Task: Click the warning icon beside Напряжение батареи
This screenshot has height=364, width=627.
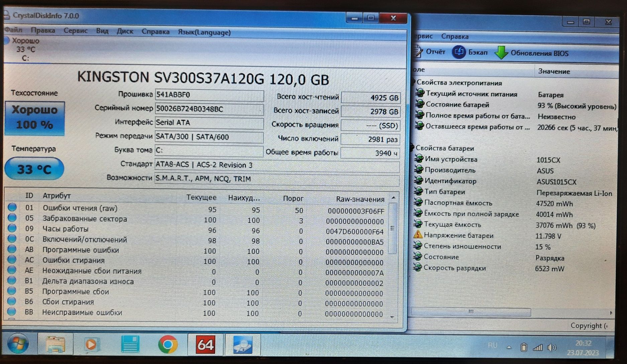Action: pyautogui.click(x=418, y=235)
